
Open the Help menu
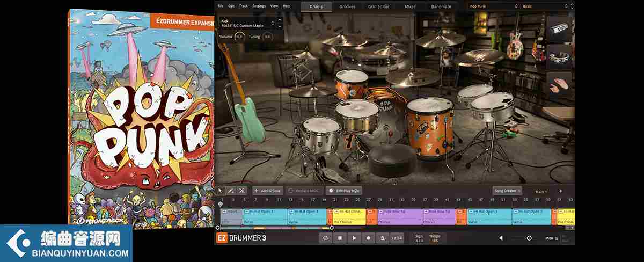(x=287, y=6)
